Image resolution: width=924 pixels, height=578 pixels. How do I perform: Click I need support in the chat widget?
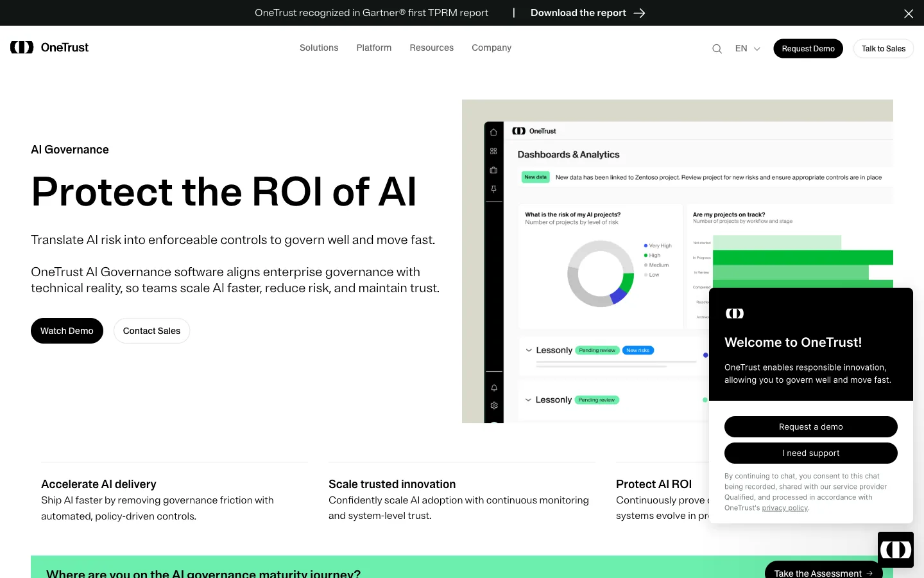(x=811, y=453)
